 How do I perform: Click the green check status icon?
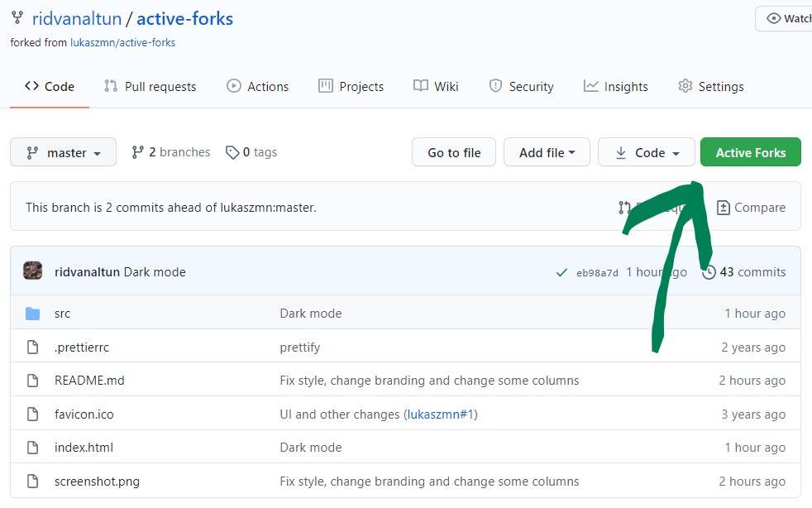click(561, 273)
